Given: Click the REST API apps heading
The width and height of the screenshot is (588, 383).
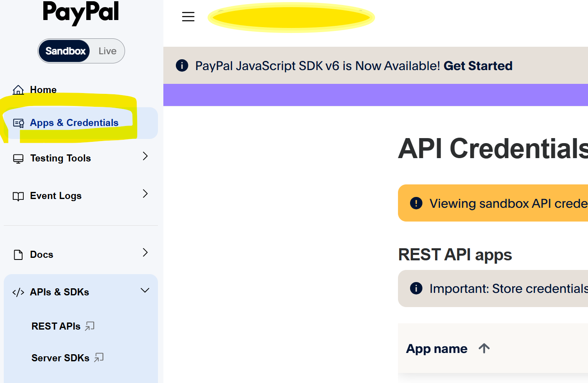Looking at the screenshot, I should pyautogui.click(x=455, y=254).
